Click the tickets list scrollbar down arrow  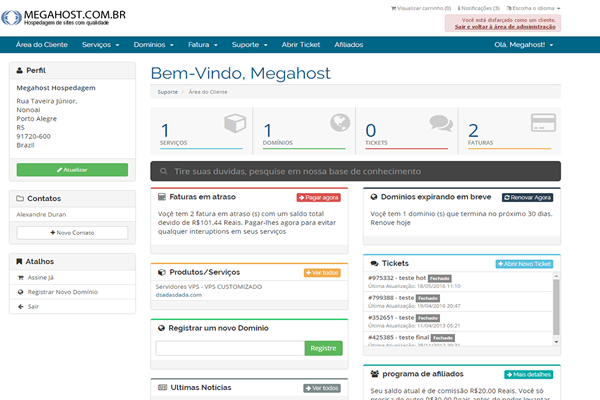(556, 342)
